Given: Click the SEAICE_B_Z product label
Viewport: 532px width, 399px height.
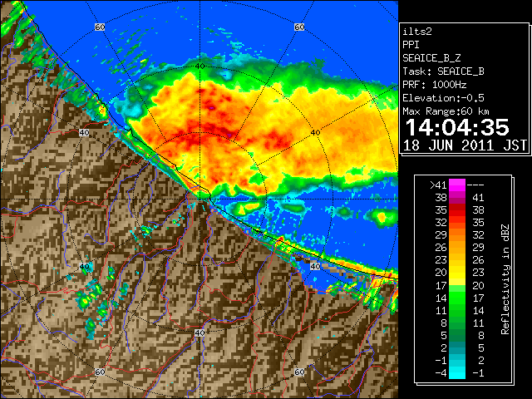Looking at the screenshot, I should tap(431, 58).
